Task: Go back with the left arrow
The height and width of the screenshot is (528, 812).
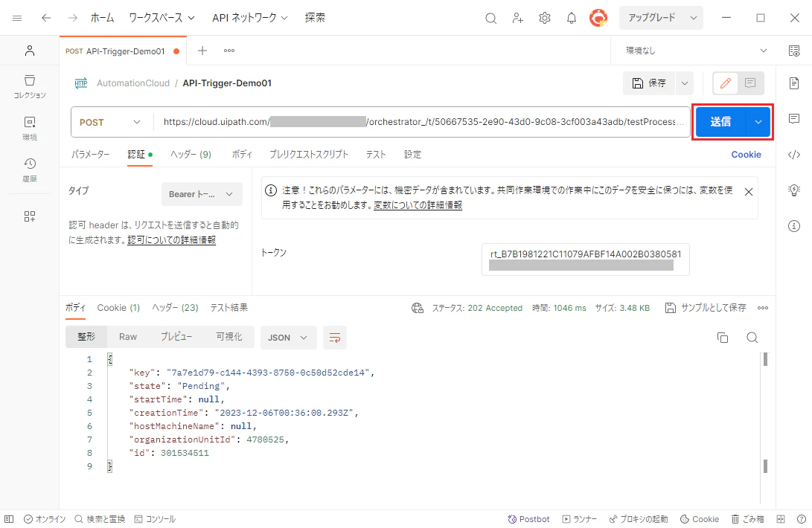Action: point(46,18)
